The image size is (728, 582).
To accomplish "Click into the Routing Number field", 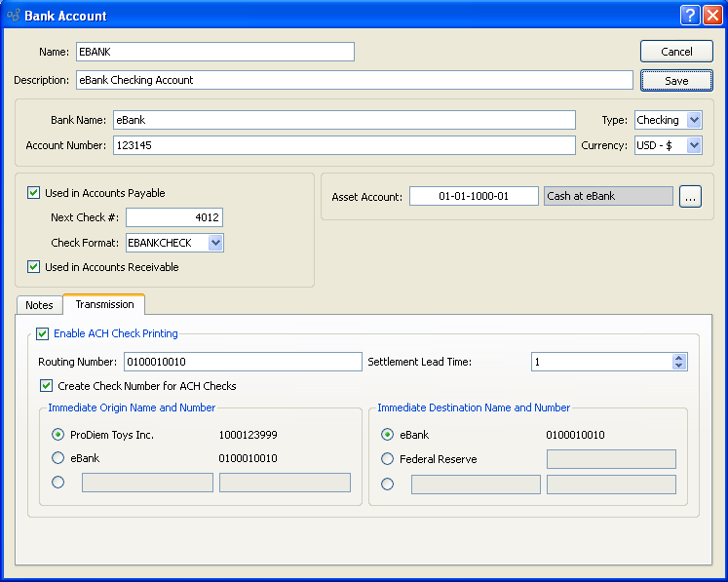I will (242, 362).
